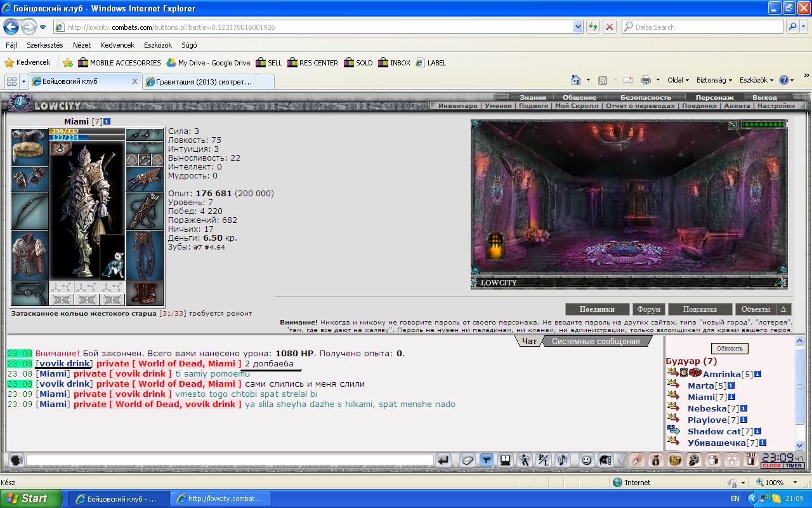Open the pants equipment slot
The image size is (812, 508).
coord(145,255)
